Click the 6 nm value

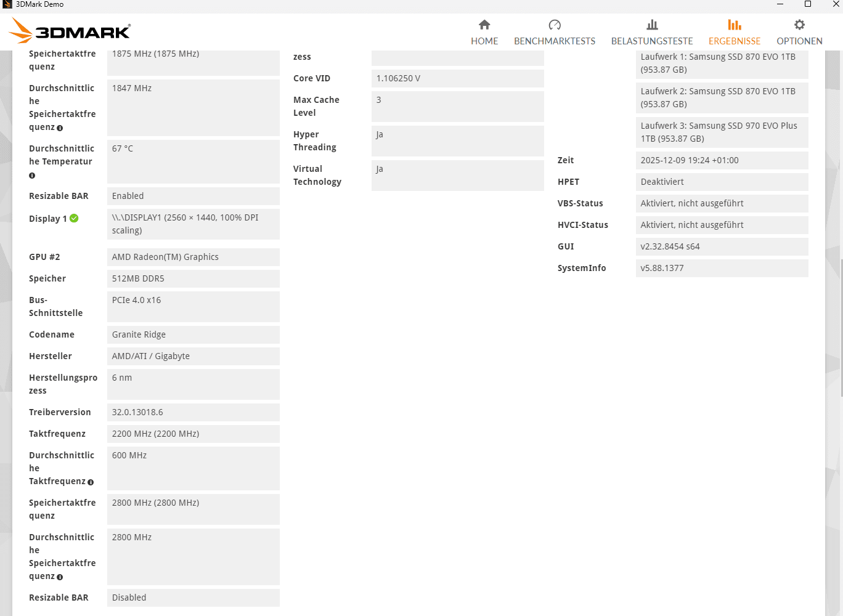click(193, 384)
